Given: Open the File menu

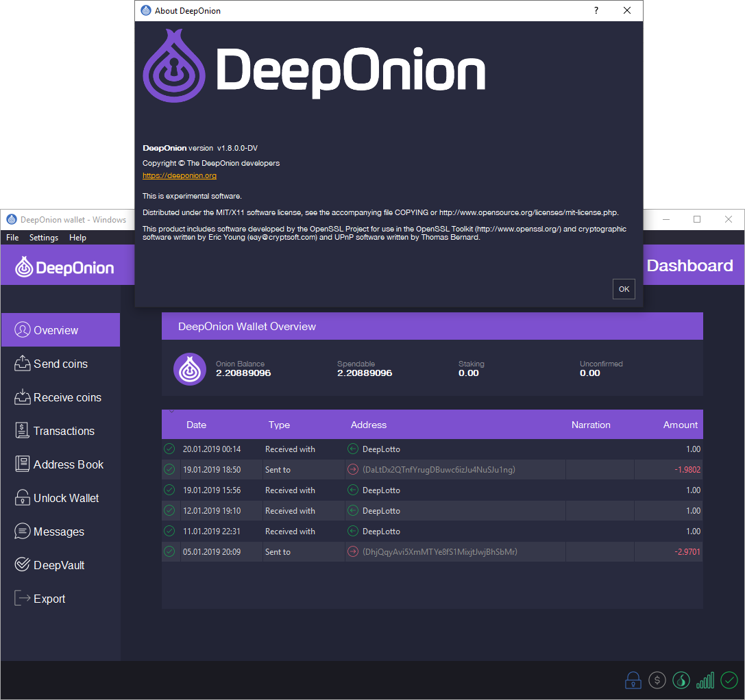Looking at the screenshot, I should click(12, 238).
